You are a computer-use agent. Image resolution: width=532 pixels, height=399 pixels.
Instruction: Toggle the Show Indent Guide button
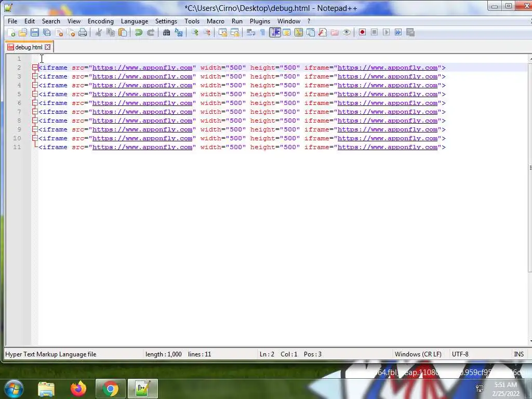[x=275, y=33]
